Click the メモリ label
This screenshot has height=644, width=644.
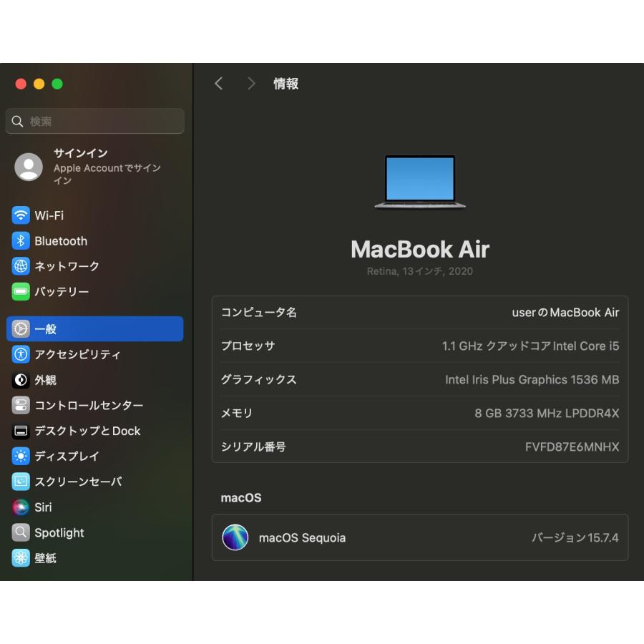(x=237, y=413)
